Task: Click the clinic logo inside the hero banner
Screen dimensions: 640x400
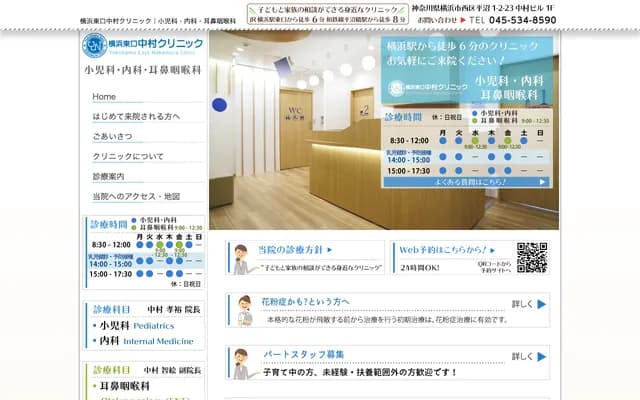Action: point(427,87)
